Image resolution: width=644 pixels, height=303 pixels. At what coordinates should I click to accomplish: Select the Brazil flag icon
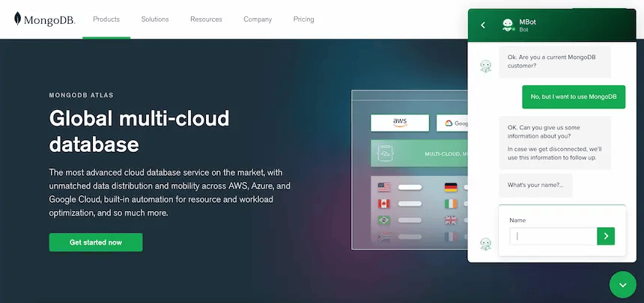click(384, 220)
